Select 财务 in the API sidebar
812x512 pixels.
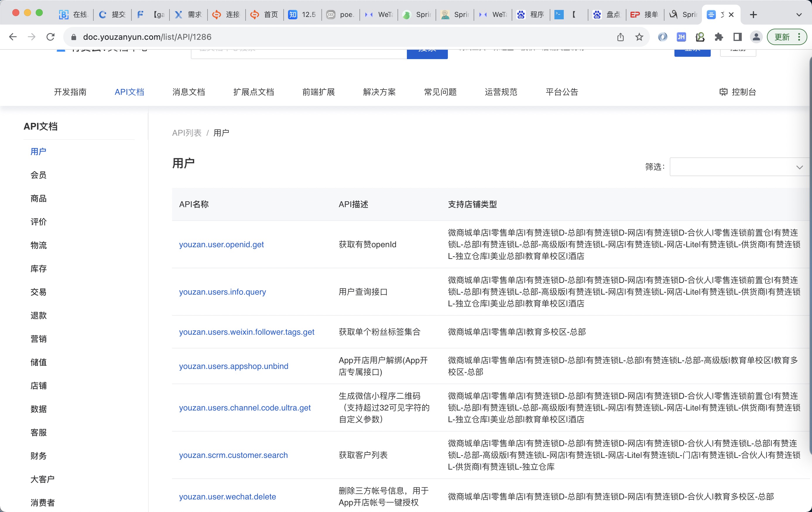(38, 456)
